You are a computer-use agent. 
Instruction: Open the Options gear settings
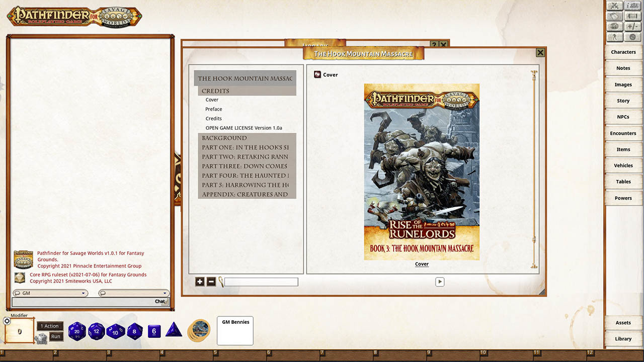(x=632, y=36)
